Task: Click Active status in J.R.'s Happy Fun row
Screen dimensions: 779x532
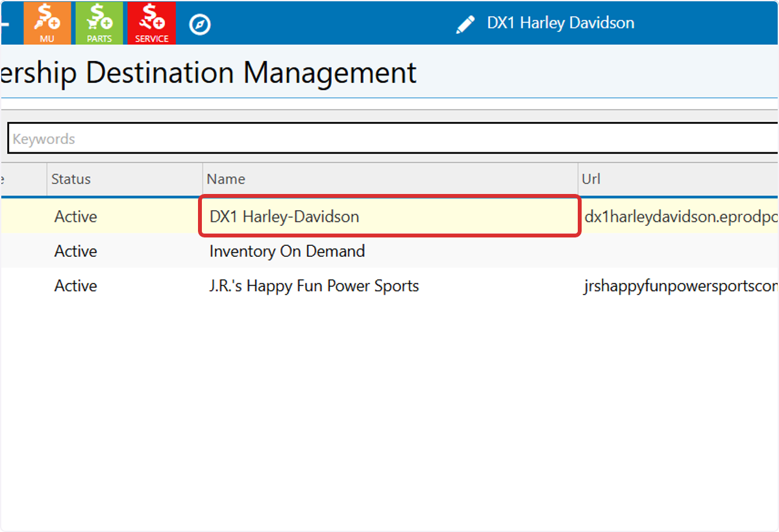Action: pos(75,285)
